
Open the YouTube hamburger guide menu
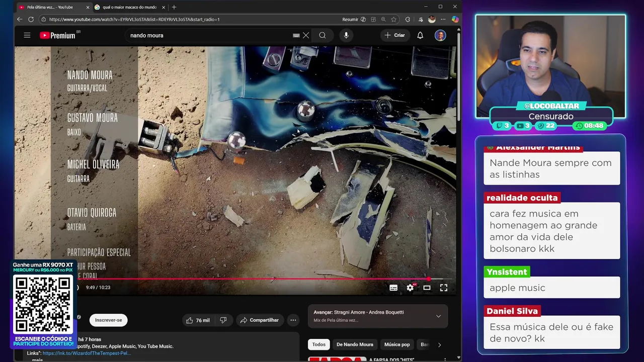(27, 35)
